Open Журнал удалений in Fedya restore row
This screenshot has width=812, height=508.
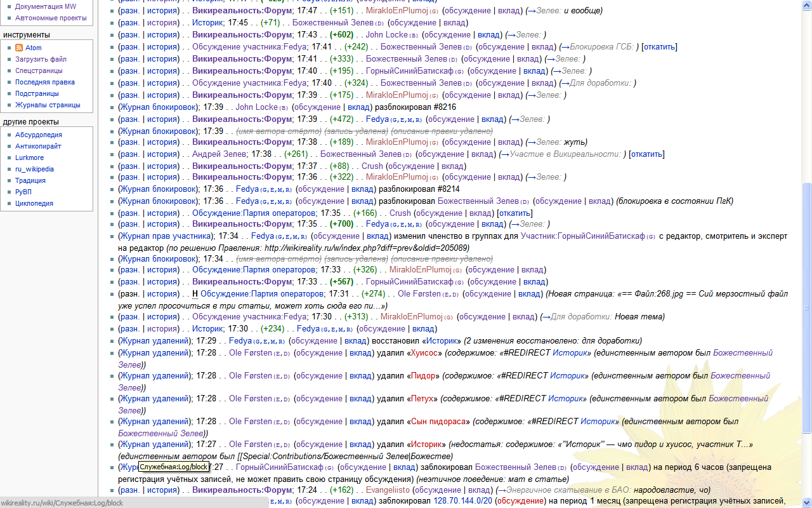(156, 341)
